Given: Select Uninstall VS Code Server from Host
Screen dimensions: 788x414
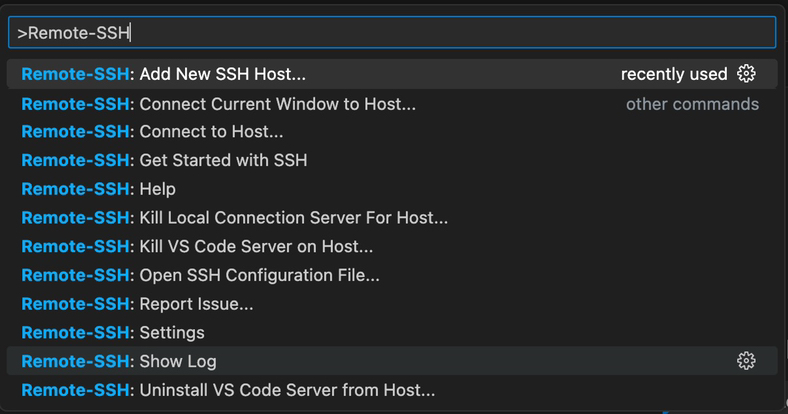Looking at the screenshot, I should pos(392,390).
